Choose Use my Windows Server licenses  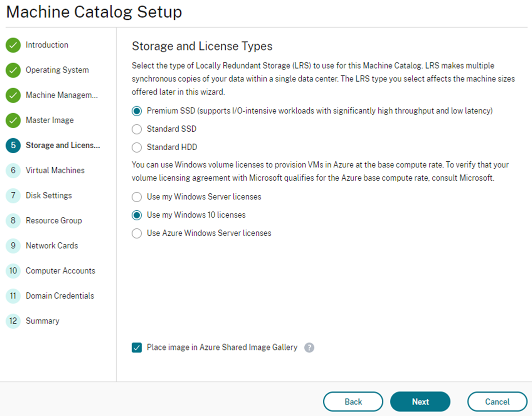click(137, 197)
